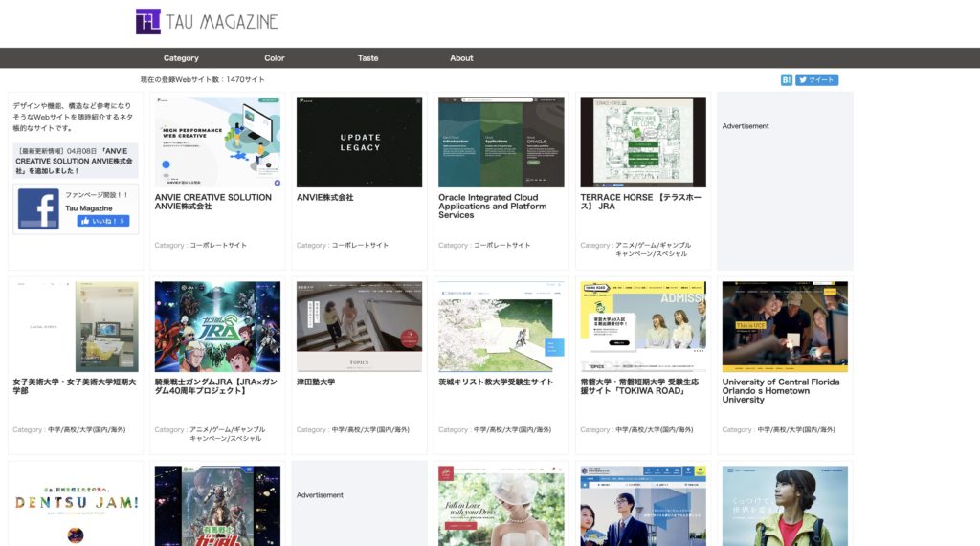This screenshot has width=980, height=546.
Task: Click 茨城キリスト教大学受験生サイト title
Action: [496, 382]
